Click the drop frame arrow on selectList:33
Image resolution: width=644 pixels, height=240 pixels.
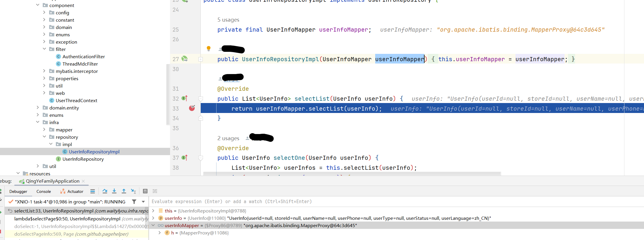coord(10,211)
